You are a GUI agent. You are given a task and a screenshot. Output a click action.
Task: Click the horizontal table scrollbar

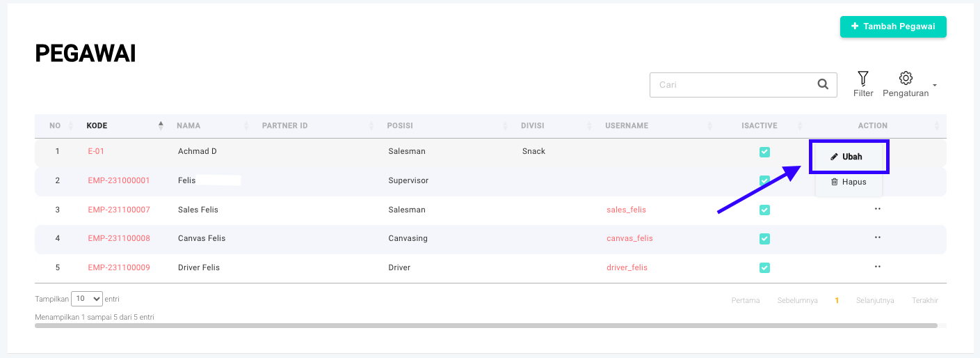(485, 325)
